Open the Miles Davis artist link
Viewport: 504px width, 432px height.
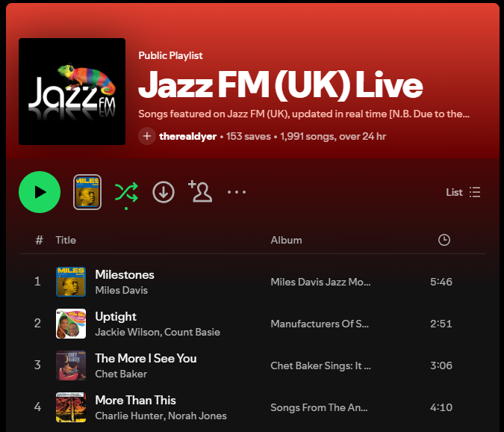(x=121, y=290)
